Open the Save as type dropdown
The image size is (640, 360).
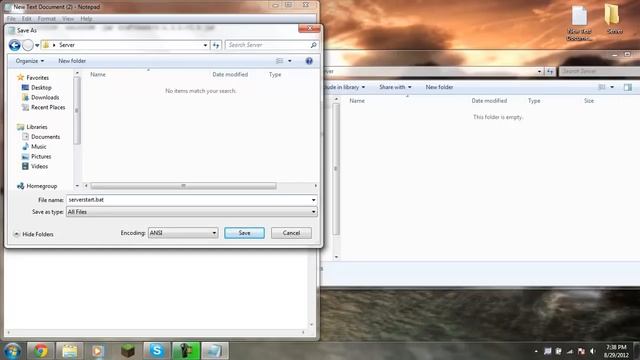[x=191, y=212]
